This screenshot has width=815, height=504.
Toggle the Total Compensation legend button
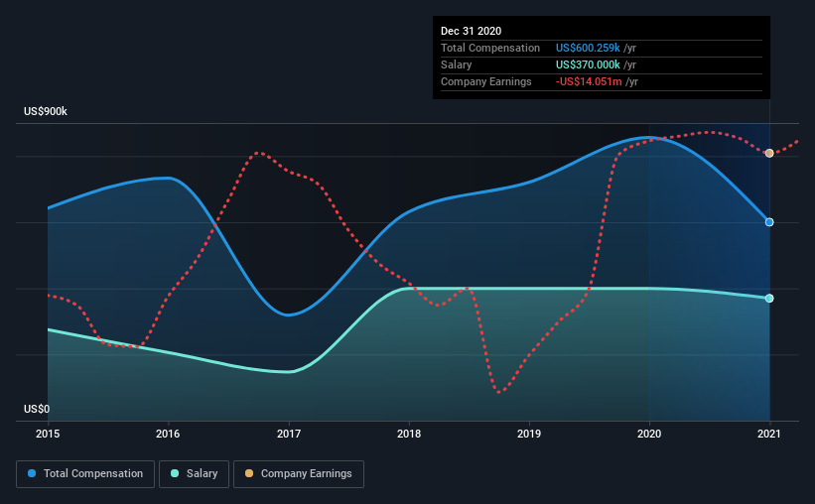(x=85, y=474)
